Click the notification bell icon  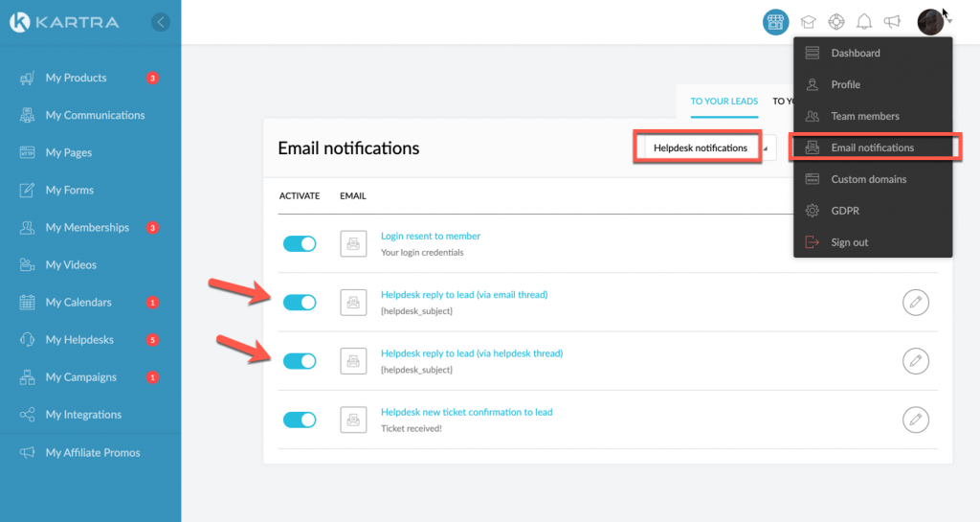pos(864,22)
